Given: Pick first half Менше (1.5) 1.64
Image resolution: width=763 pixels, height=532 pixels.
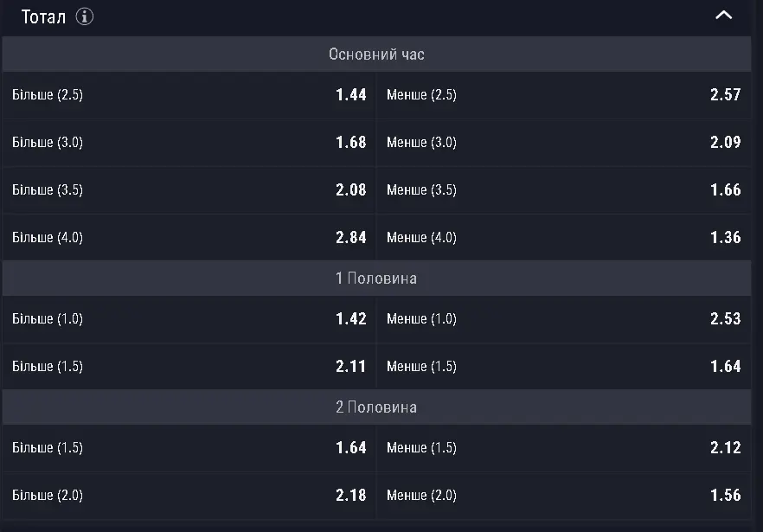Looking at the screenshot, I should point(564,366).
